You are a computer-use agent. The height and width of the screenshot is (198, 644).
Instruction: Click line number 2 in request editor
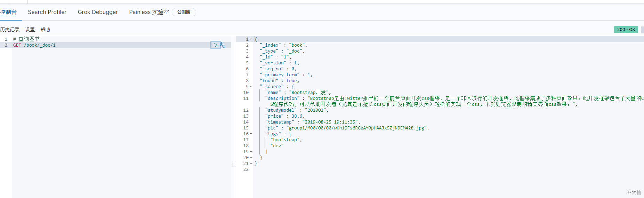(x=6, y=45)
